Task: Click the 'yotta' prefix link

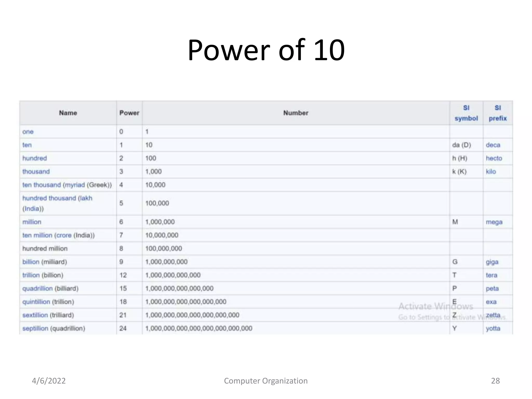Action: click(x=493, y=328)
